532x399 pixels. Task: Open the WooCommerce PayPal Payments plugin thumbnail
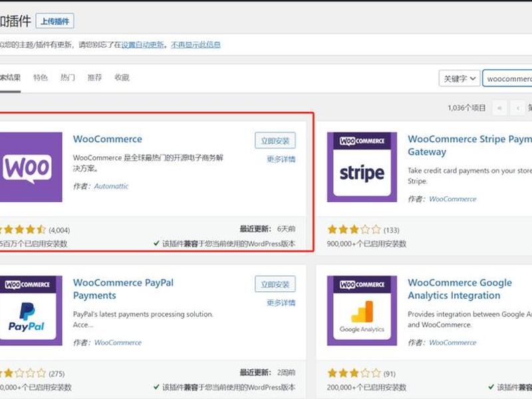31,311
